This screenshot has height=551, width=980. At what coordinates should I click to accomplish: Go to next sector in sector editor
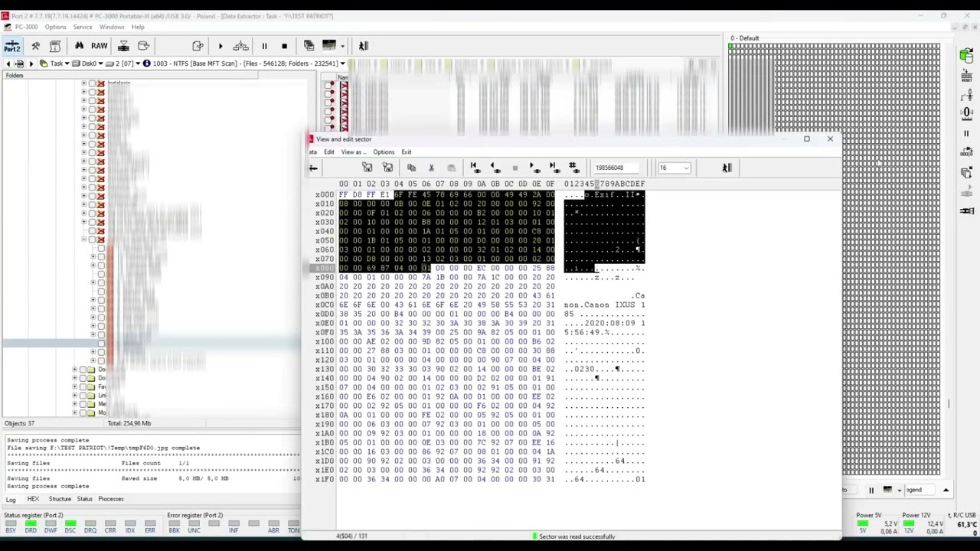coord(534,168)
